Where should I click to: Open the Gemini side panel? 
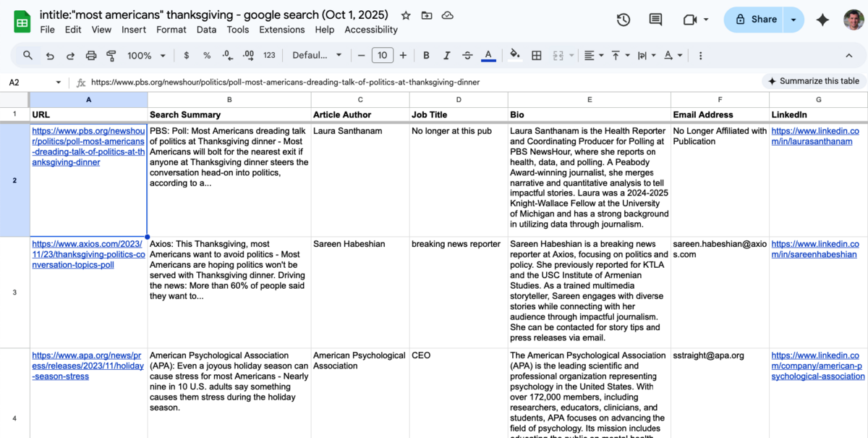point(822,20)
